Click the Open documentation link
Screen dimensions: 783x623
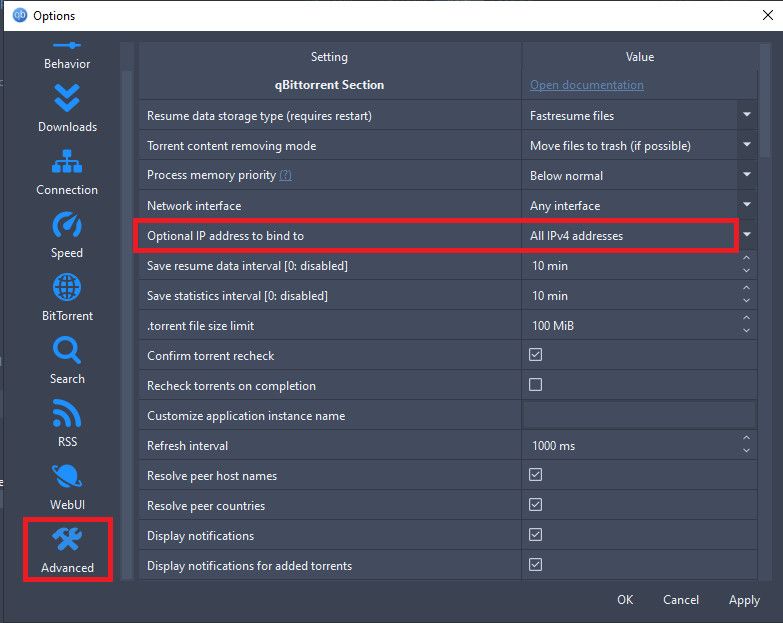pos(587,85)
